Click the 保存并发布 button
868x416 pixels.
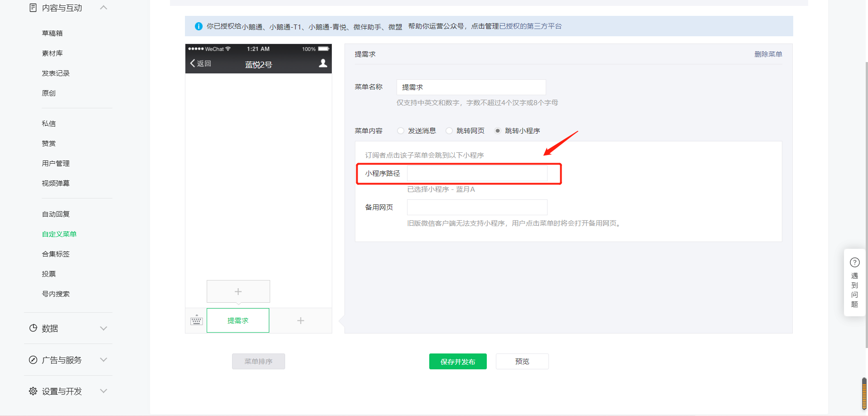pos(458,361)
